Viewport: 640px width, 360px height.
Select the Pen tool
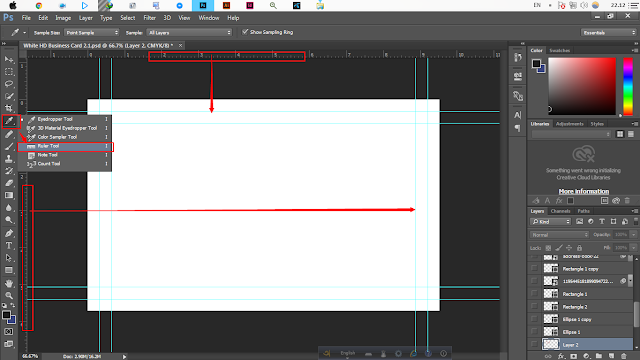pos(9,233)
